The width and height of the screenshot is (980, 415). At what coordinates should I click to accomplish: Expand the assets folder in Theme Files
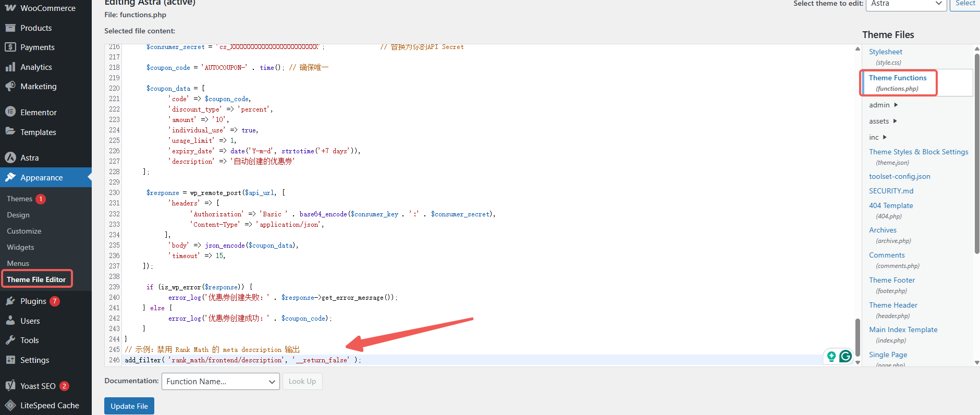pyautogui.click(x=895, y=121)
